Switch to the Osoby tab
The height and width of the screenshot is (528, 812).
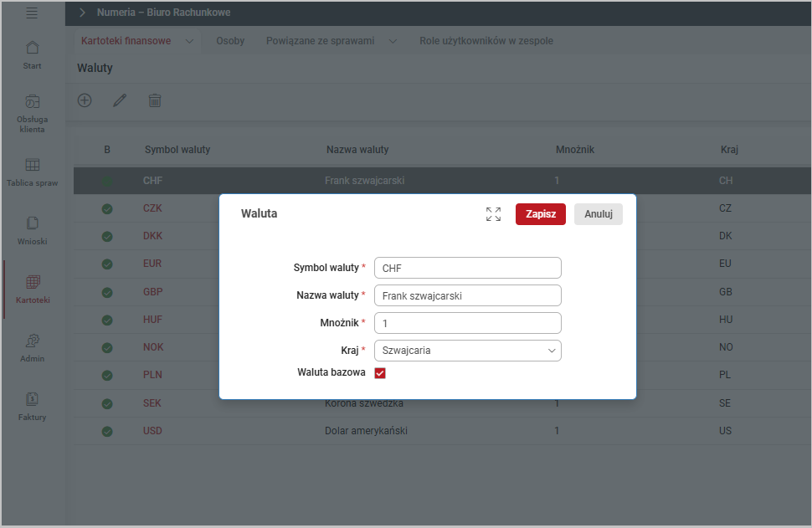click(230, 40)
